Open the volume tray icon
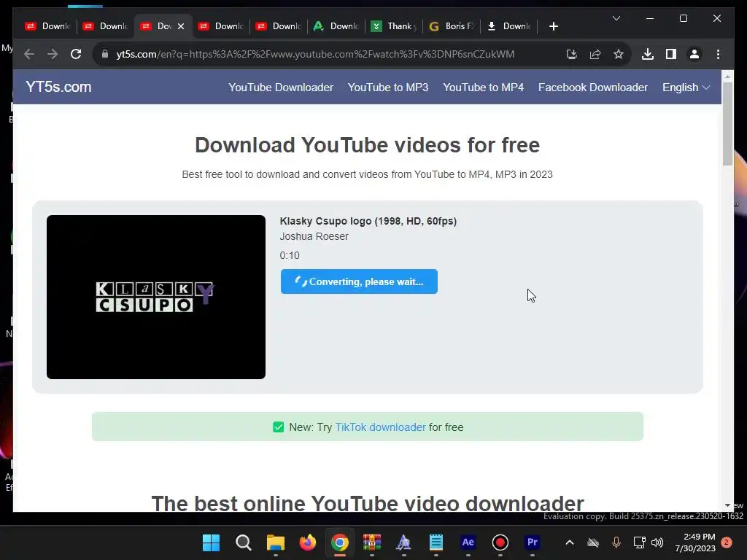The image size is (747, 560). pyautogui.click(x=657, y=542)
